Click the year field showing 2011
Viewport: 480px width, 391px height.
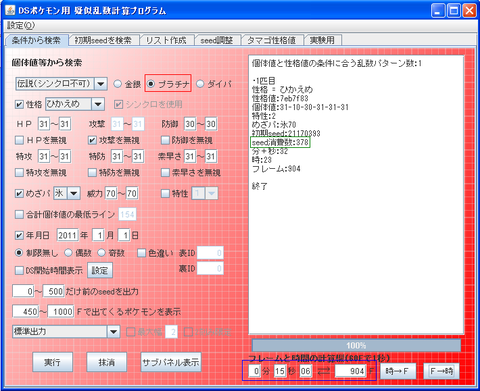[68, 235]
